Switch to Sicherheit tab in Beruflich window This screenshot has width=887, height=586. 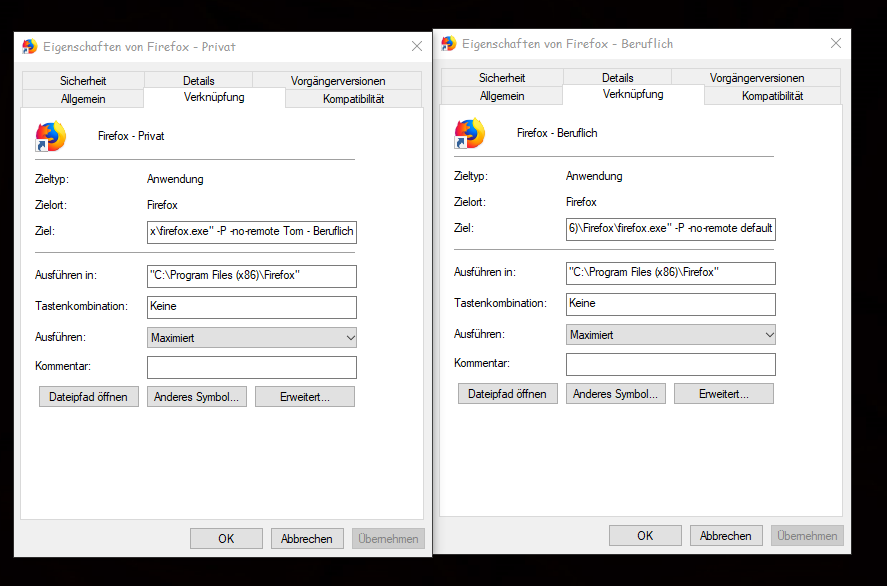502,78
